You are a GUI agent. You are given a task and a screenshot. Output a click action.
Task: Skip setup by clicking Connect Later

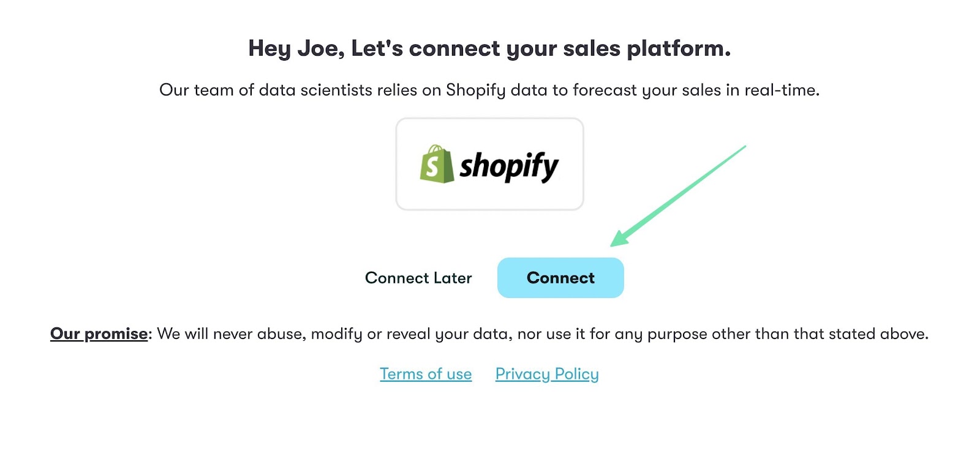418,277
